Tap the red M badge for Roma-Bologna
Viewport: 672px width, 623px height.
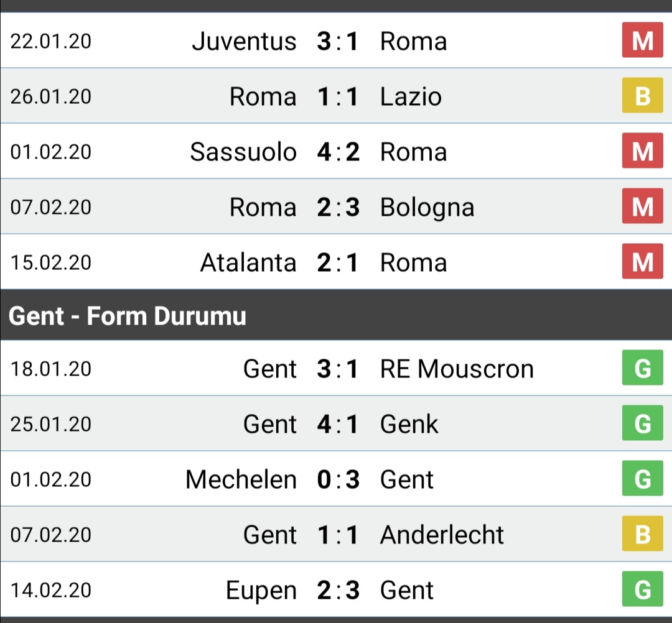tap(642, 206)
